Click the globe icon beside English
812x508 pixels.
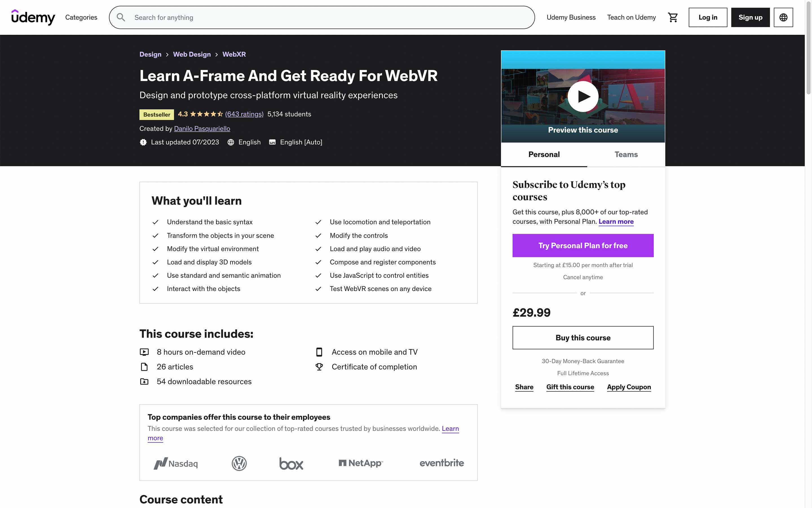click(x=231, y=142)
